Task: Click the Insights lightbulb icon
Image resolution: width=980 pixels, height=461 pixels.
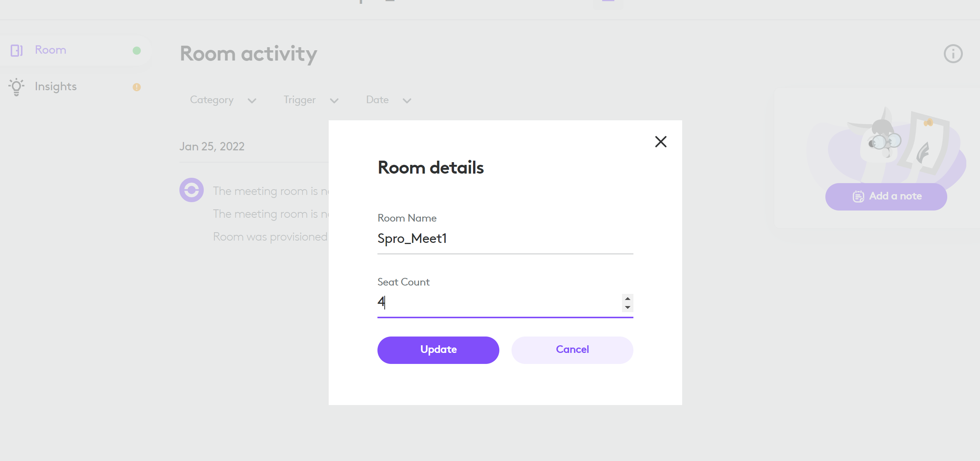Action: [x=16, y=87]
